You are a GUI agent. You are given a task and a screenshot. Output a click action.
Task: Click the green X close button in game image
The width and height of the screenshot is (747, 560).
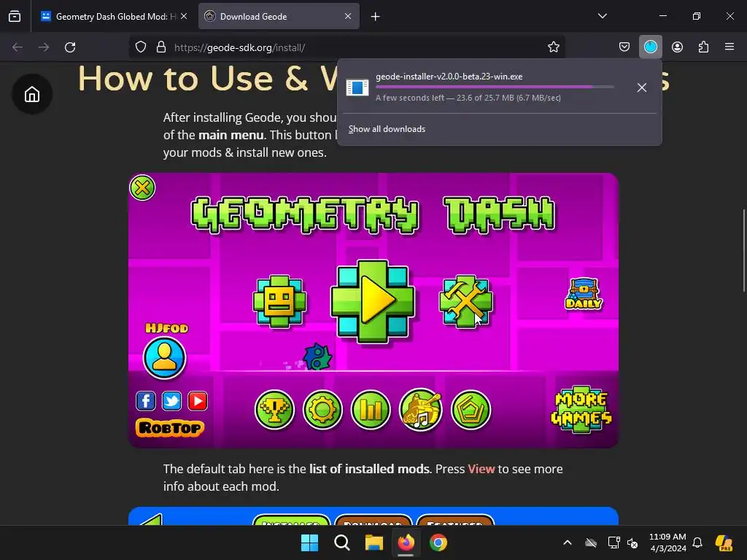[142, 187]
